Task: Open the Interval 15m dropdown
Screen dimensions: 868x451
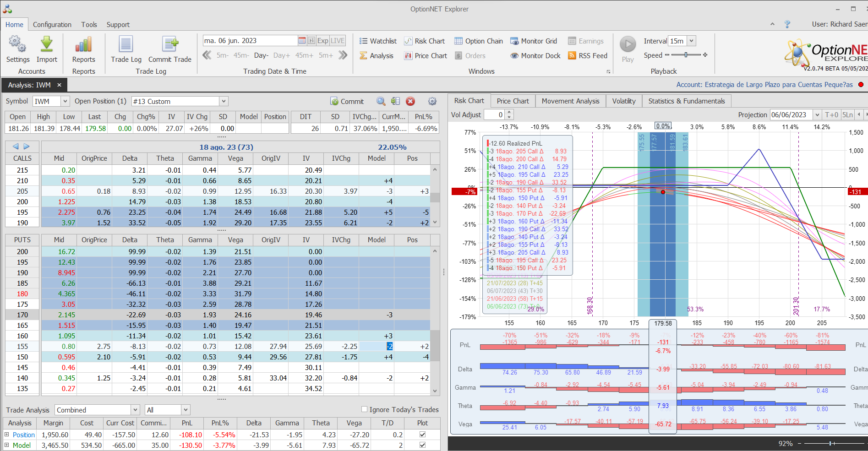Action: click(x=691, y=41)
